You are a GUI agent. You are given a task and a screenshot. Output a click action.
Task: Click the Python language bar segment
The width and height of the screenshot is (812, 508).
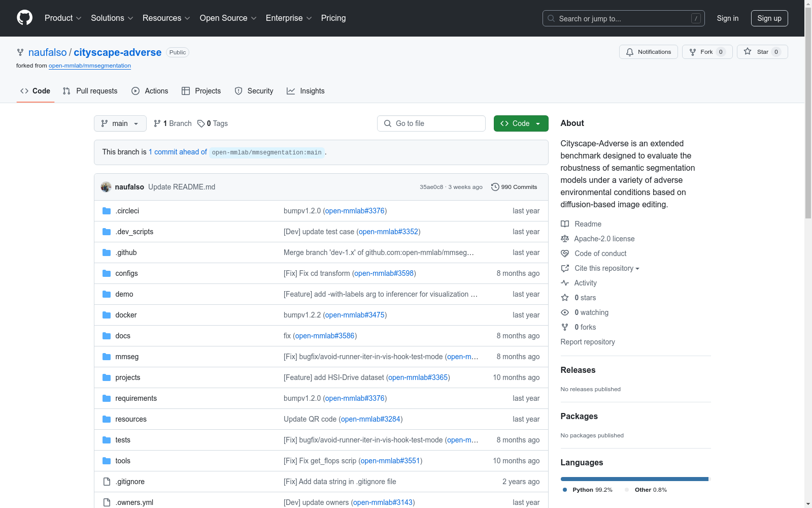pos(634,479)
